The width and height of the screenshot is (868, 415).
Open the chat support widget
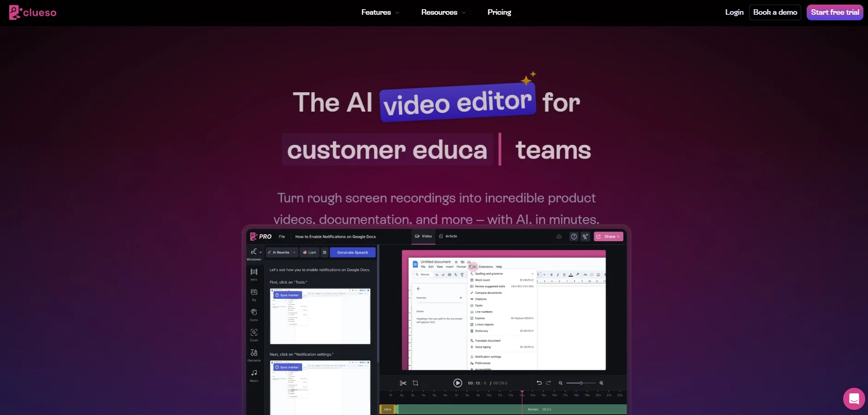[x=854, y=399]
